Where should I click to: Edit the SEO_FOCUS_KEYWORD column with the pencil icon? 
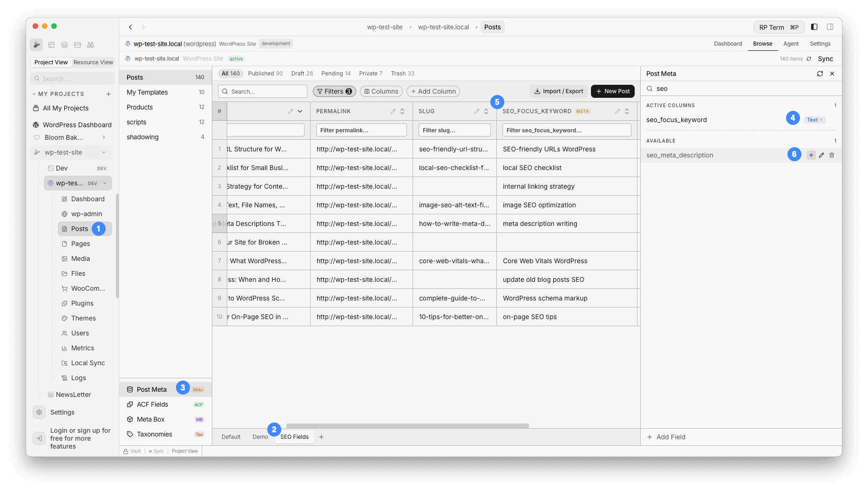(617, 111)
